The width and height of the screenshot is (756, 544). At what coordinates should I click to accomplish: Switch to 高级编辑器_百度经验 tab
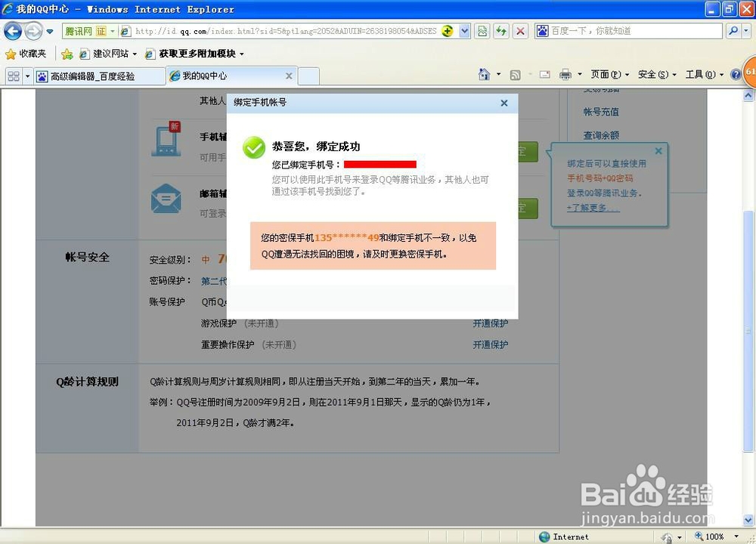point(99,76)
